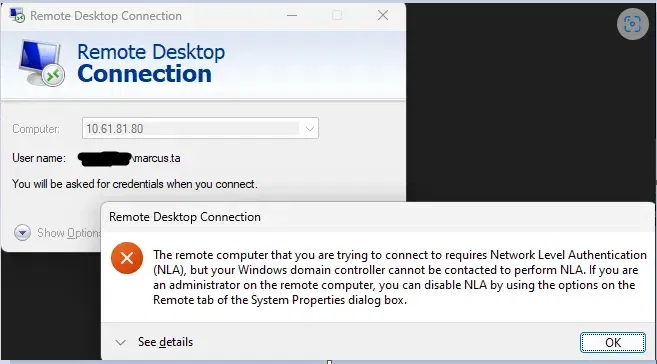The image size is (657, 364).
Task: Click the See details text
Action: point(166,342)
